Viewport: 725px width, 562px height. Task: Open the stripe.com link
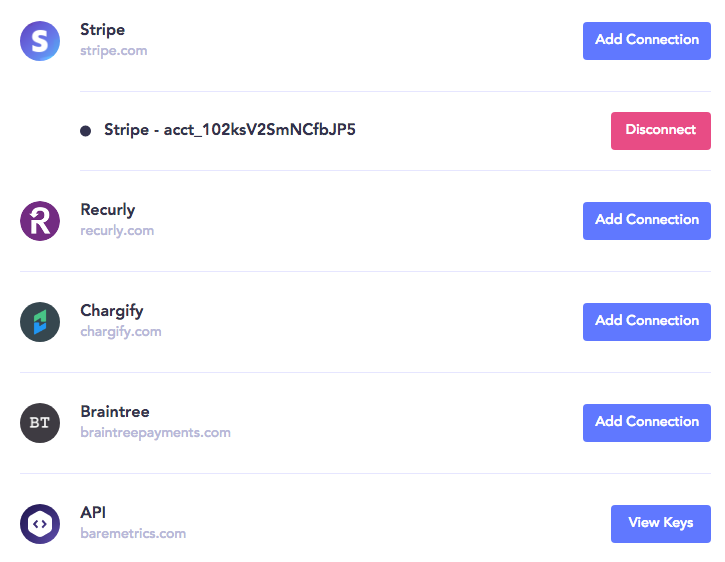pos(113,50)
